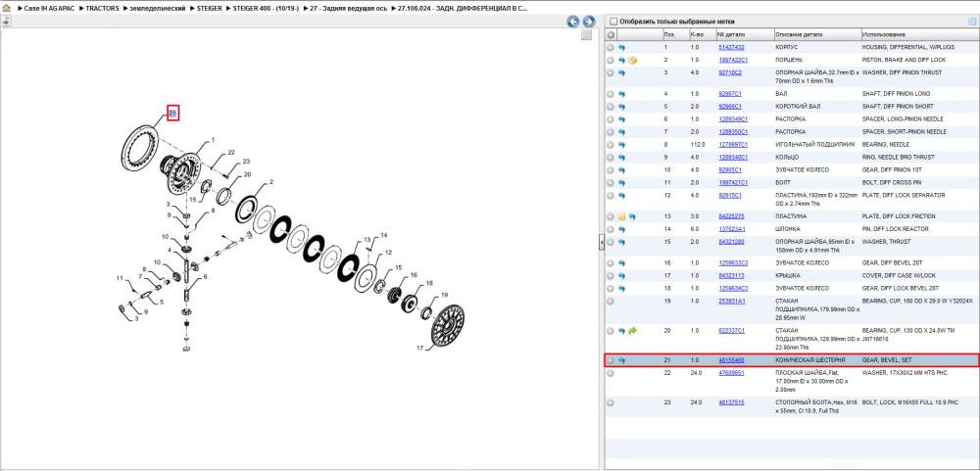Viewport: 980px width, 471px height.
Task: Click the yellow box icon in ПОРШЕНЬ row
Action: [x=632, y=60]
